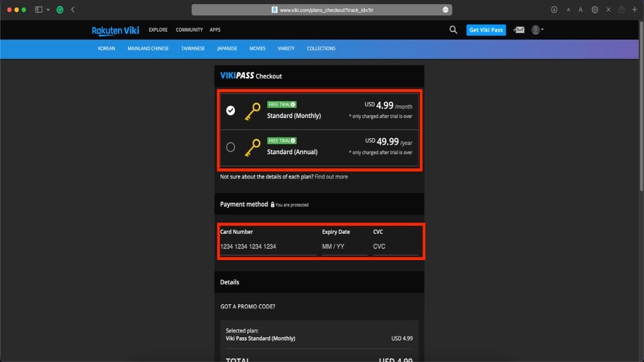This screenshot has height=362, width=644.
Task: Click Viki Pass Standard (Monthly) selected plan text
Action: (x=260, y=339)
